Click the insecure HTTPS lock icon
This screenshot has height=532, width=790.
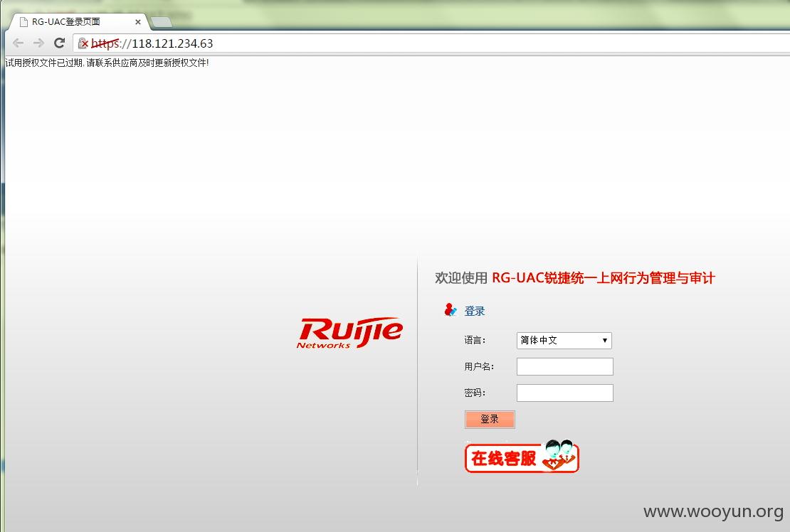tap(83, 43)
